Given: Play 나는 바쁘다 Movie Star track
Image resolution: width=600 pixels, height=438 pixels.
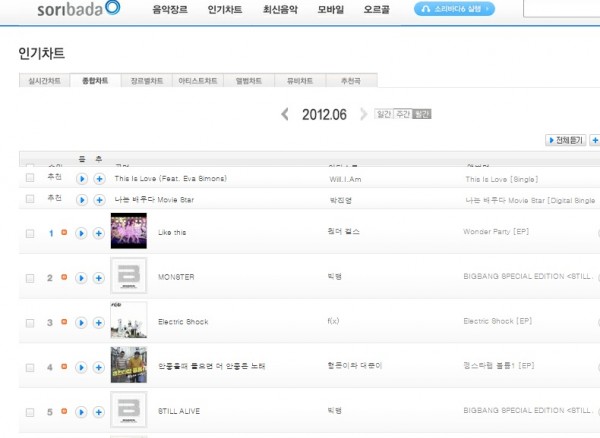Looking at the screenshot, I should (82, 200).
